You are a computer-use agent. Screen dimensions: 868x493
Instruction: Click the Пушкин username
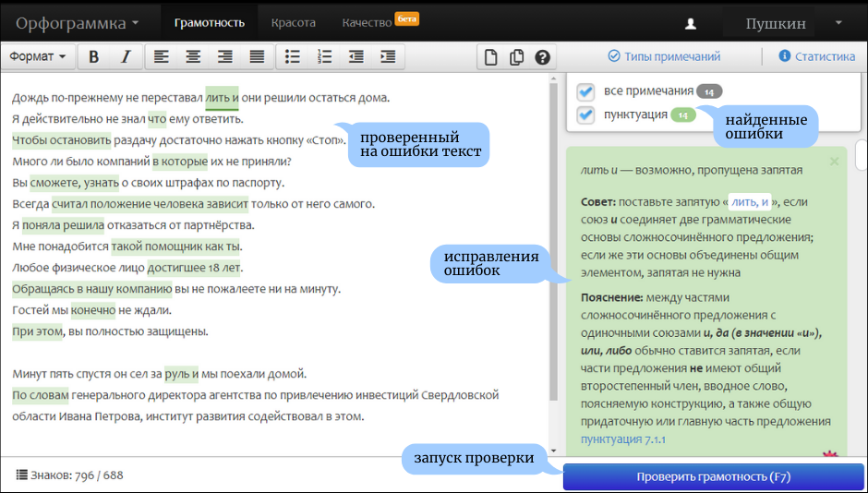[x=776, y=24]
